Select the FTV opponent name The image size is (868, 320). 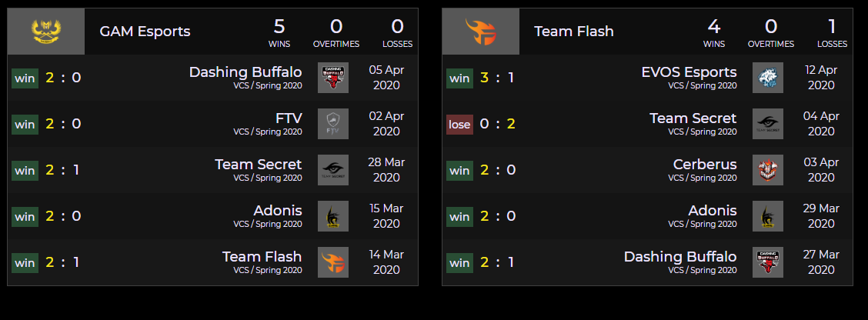(289, 118)
